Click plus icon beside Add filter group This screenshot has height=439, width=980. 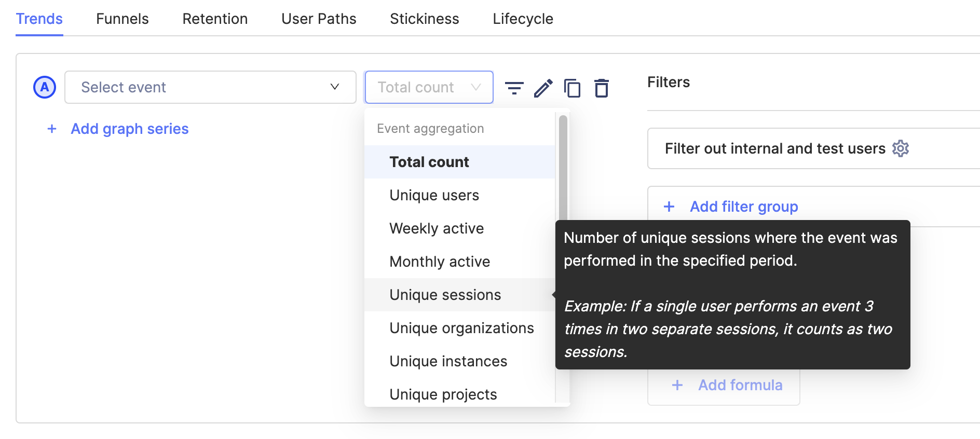[x=669, y=207]
